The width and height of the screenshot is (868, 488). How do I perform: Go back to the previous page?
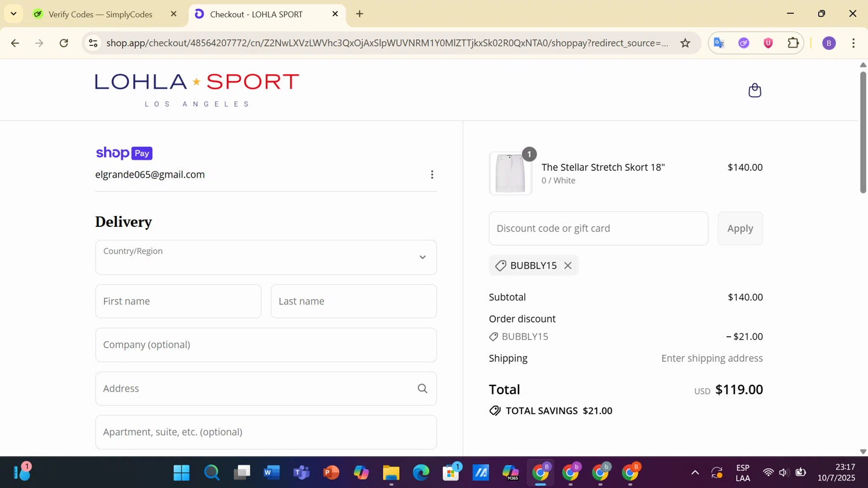pos(15,43)
